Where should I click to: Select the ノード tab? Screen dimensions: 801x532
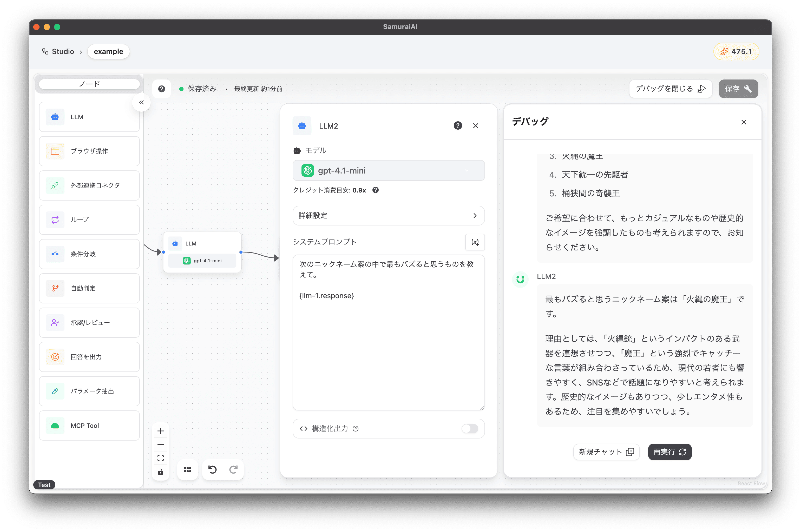pos(89,84)
